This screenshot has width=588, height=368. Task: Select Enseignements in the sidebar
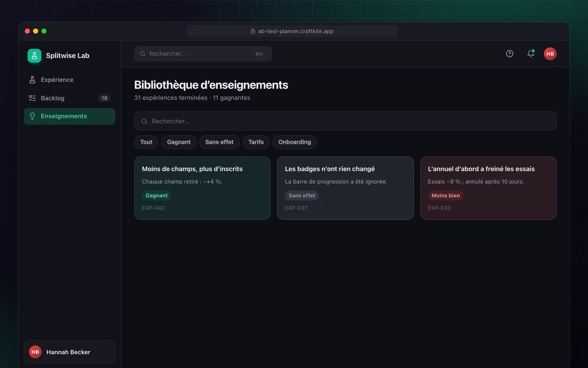(x=69, y=116)
